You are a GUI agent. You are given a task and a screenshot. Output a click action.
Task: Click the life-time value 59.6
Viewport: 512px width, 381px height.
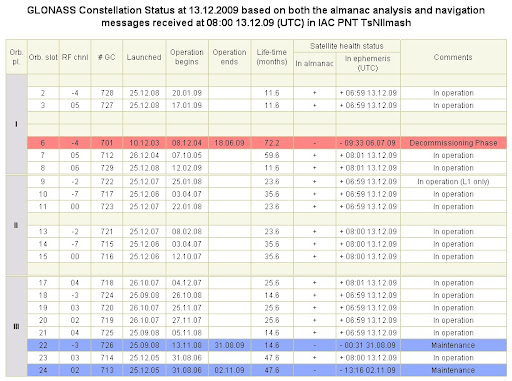(x=272, y=155)
